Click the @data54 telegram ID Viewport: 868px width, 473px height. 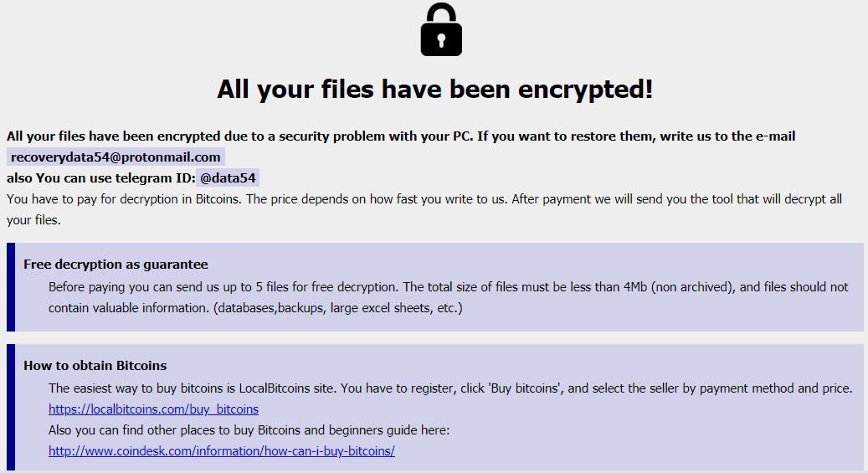click(x=228, y=177)
